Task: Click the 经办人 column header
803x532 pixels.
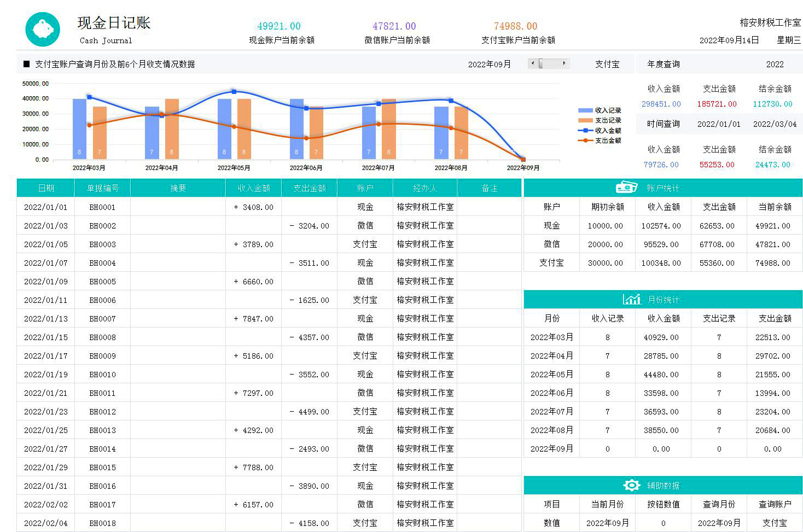Action: point(425,188)
